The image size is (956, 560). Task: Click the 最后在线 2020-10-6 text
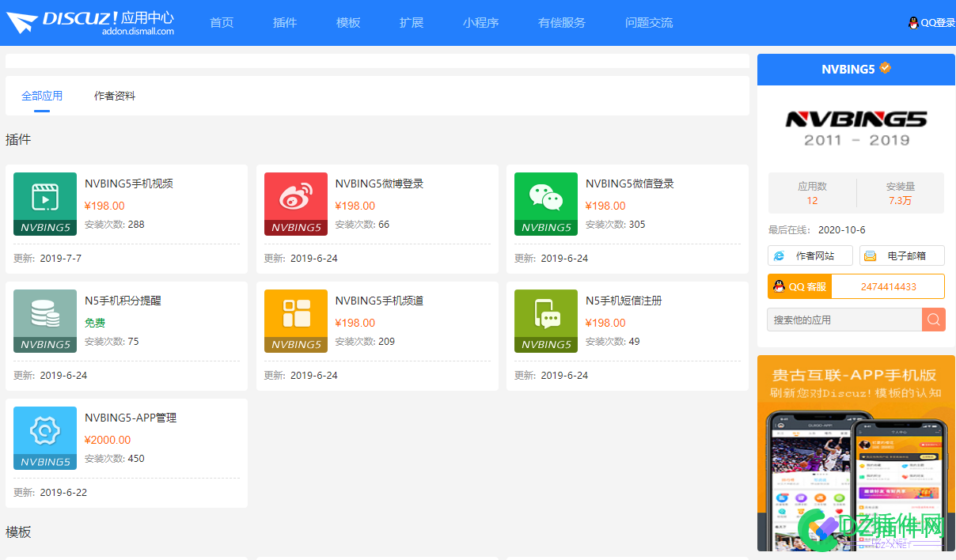[x=817, y=230]
